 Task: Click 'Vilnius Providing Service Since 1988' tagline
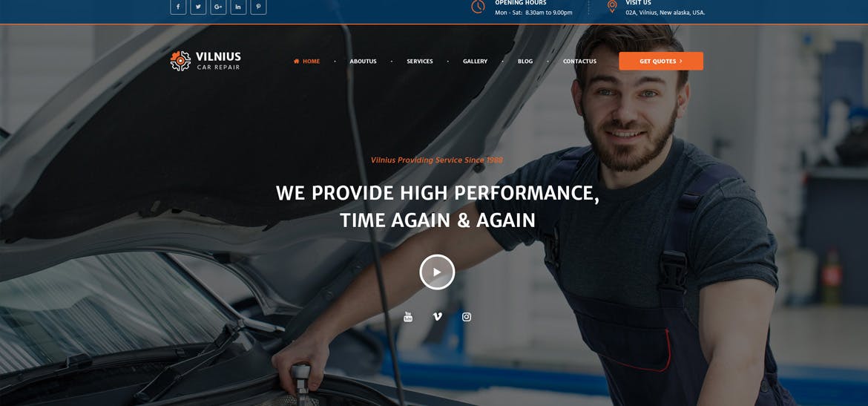pyautogui.click(x=437, y=160)
